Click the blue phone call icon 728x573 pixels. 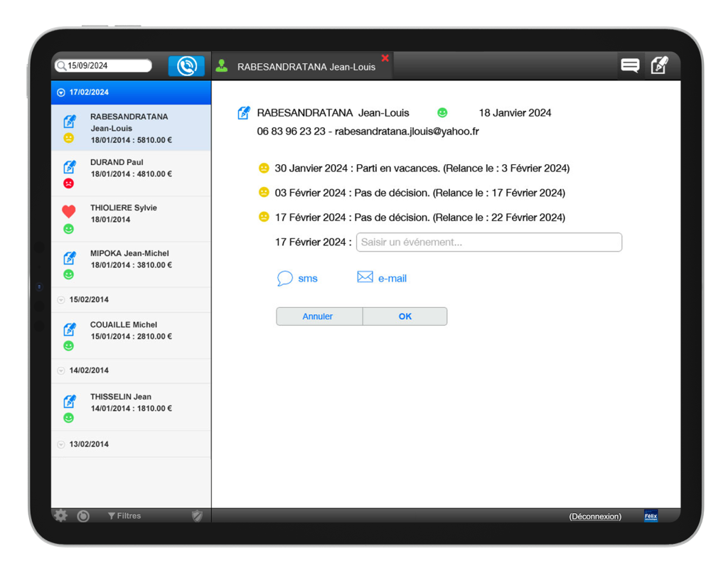186,66
